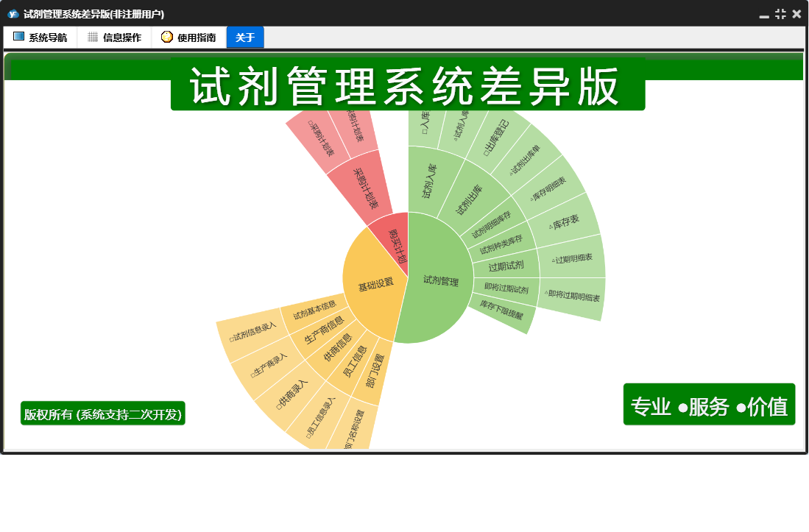Click the app logo icon in title bar

tap(13, 14)
